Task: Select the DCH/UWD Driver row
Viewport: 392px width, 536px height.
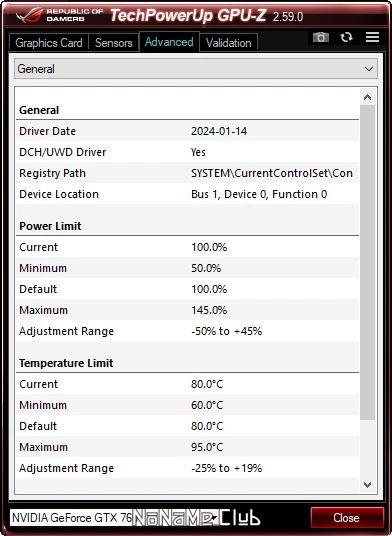Action: click(x=187, y=152)
